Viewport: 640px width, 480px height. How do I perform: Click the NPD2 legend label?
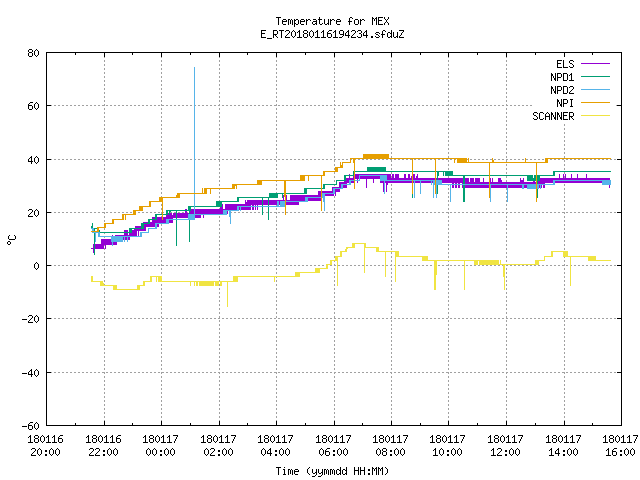point(562,90)
